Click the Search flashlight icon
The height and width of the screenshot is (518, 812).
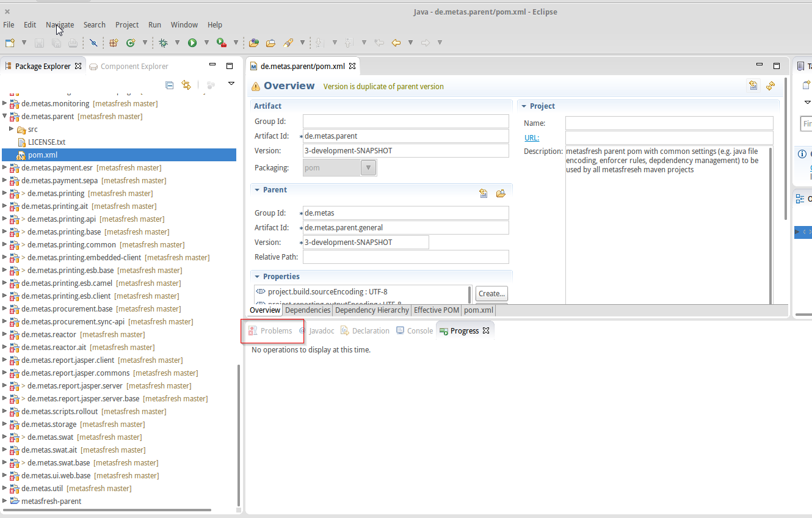[288, 43]
